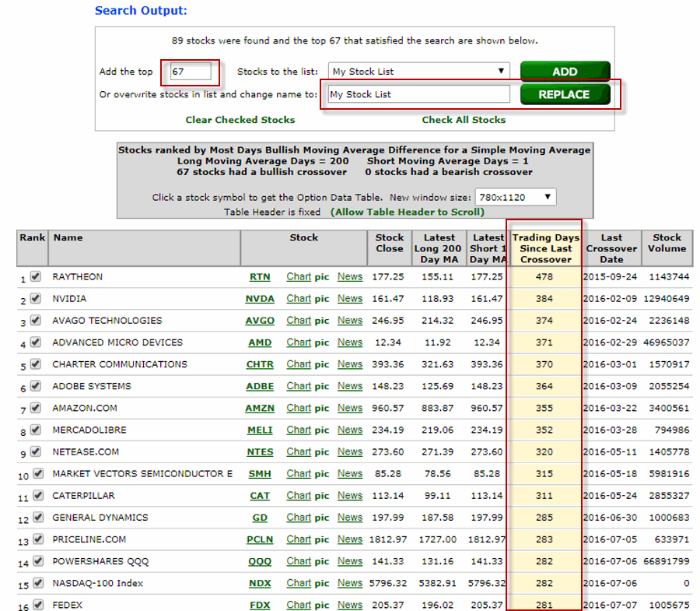Open News link for MERCADOLIBRE
The height and width of the screenshot is (611, 700).
[350, 430]
